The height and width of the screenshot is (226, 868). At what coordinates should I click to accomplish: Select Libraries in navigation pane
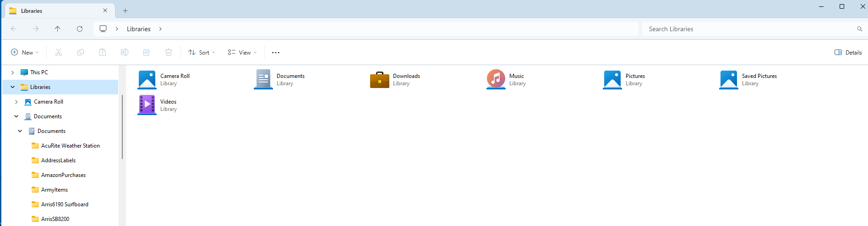[60, 87]
